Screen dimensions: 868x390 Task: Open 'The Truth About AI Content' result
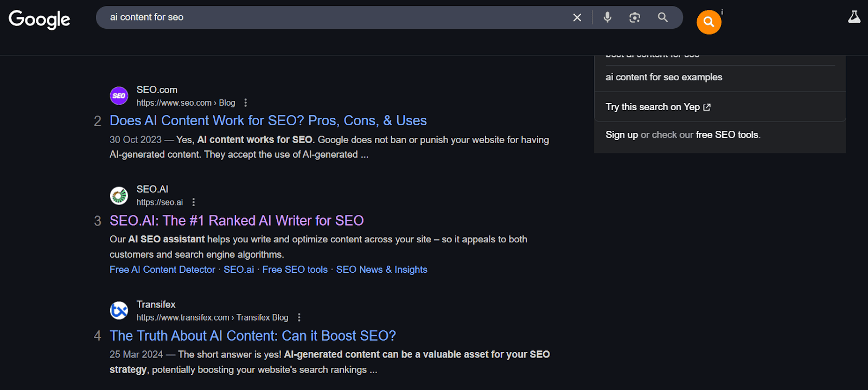click(253, 336)
